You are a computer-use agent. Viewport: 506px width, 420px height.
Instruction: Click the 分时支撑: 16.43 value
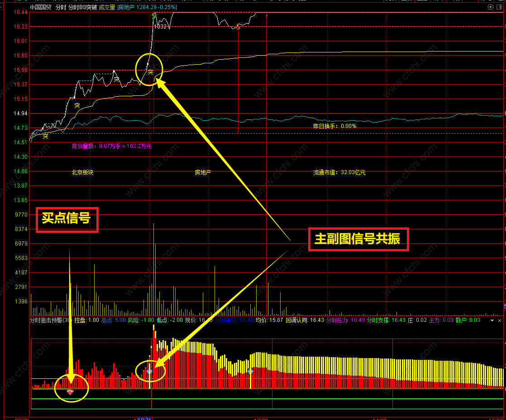tap(386, 320)
